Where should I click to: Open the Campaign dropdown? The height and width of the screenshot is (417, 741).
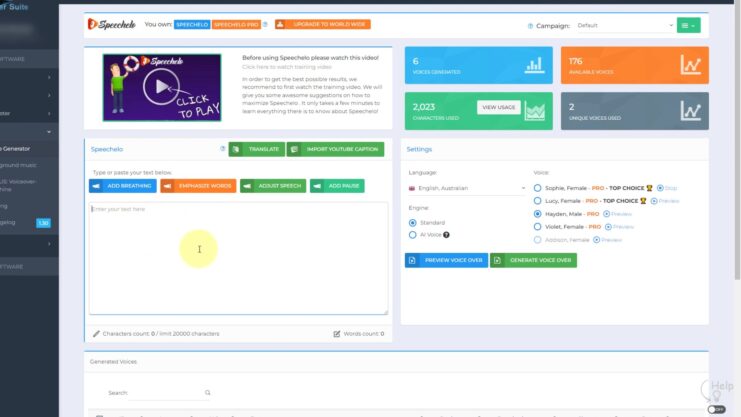coord(625,26)
